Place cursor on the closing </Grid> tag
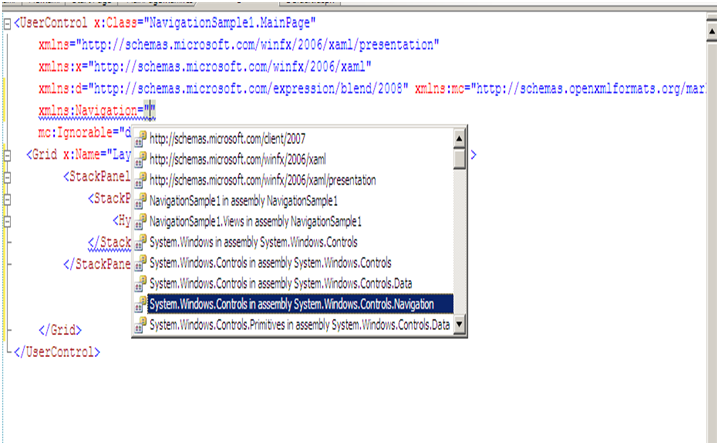The image size is (719, 445). tap(60, 330)
